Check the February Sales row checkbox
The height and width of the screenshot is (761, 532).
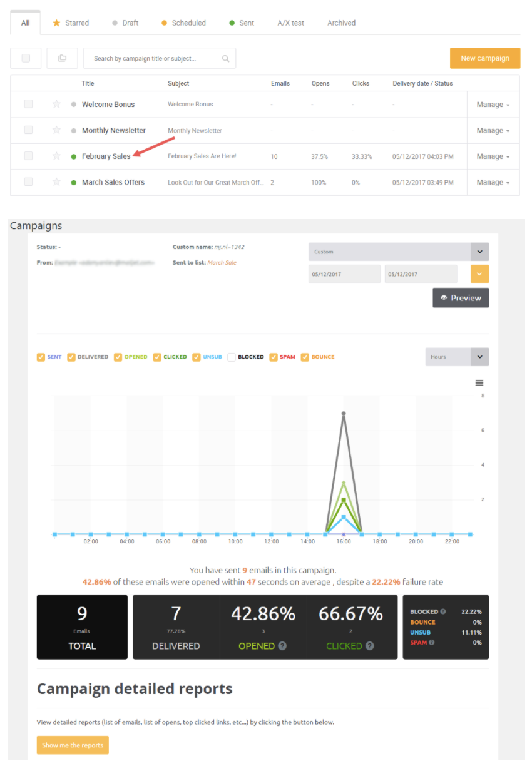click(28, 156)
